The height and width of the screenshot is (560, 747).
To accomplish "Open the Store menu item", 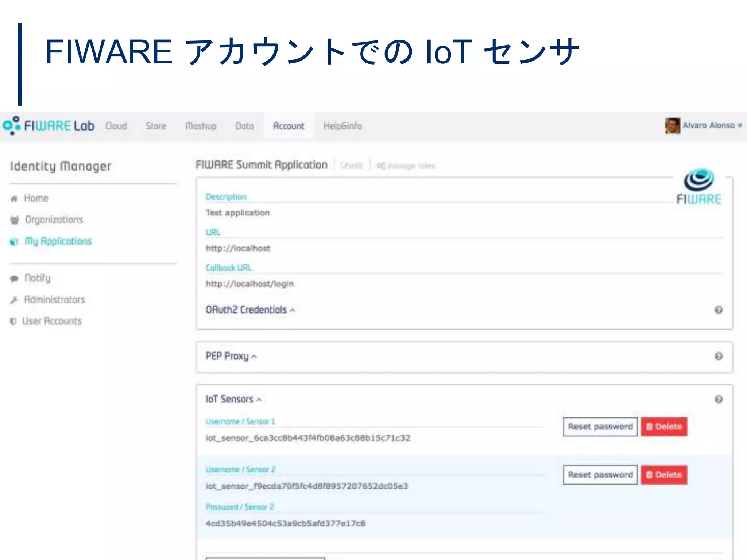I will click(156, 126).
